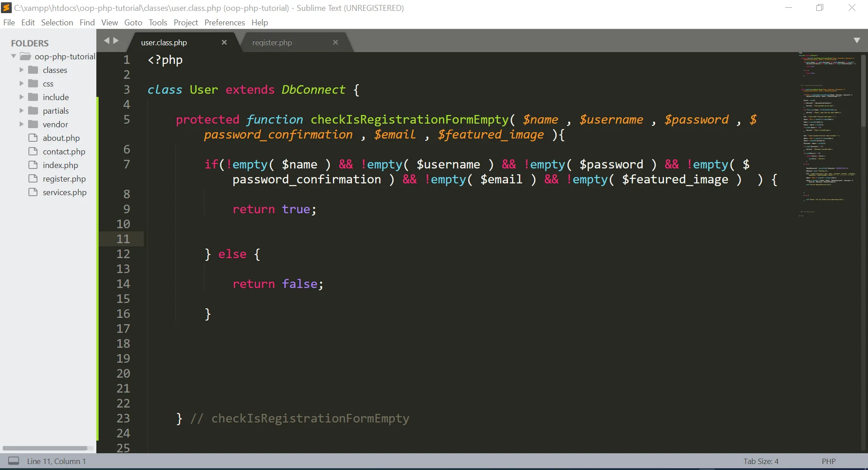Open contact.php from the sidebar
The image size is (868, 470).
(x=64, y=152)
